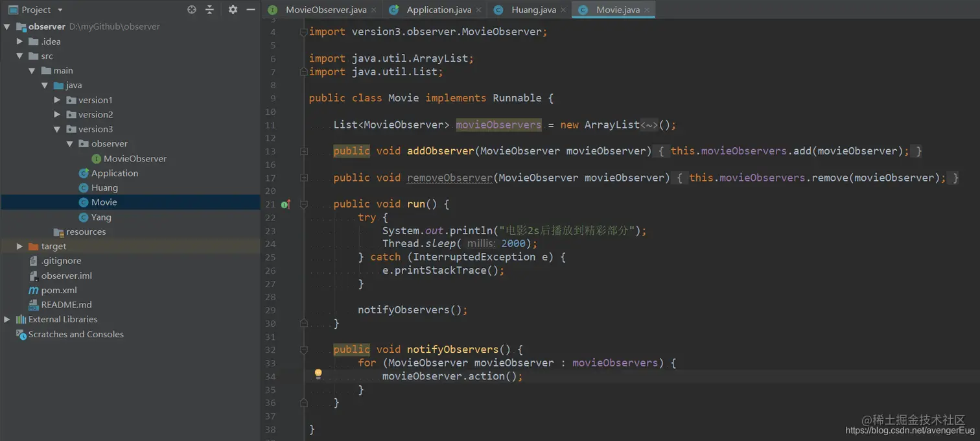Click the implements gutter icon on line 21

pyautogui.click(x=286, y=204)
